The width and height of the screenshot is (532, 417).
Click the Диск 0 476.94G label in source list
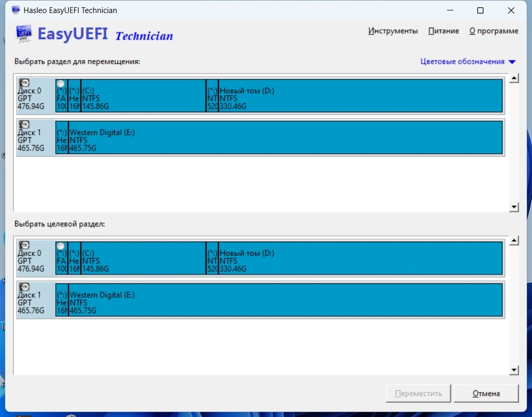(31, 99)
